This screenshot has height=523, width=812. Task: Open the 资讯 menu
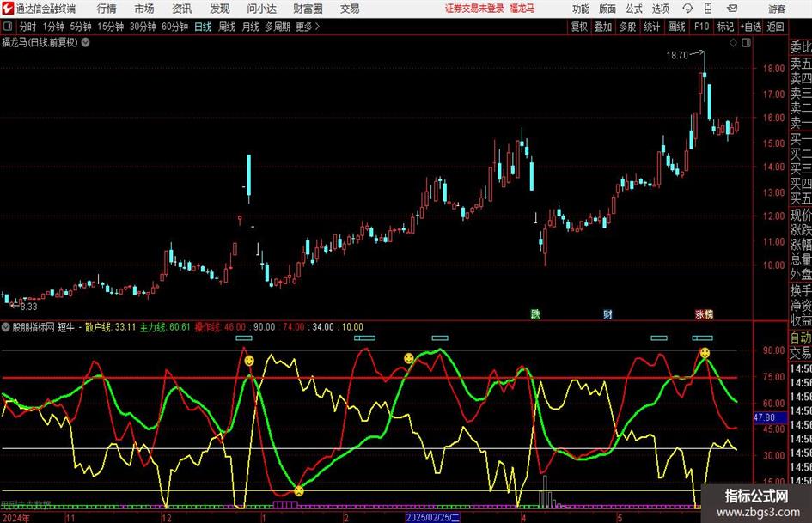pyautogui.click(x=182, y=9)
